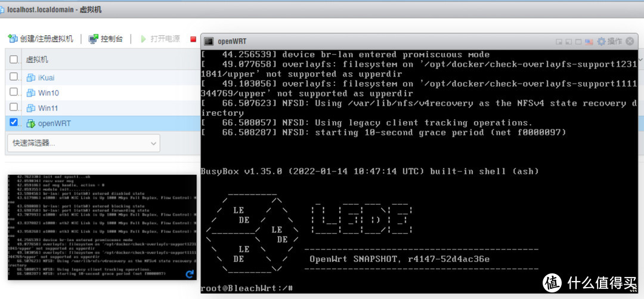Uncheck the openWRT row checkbox
The height and width of the screenshot is (299, 644).
(x=14, y=122)
